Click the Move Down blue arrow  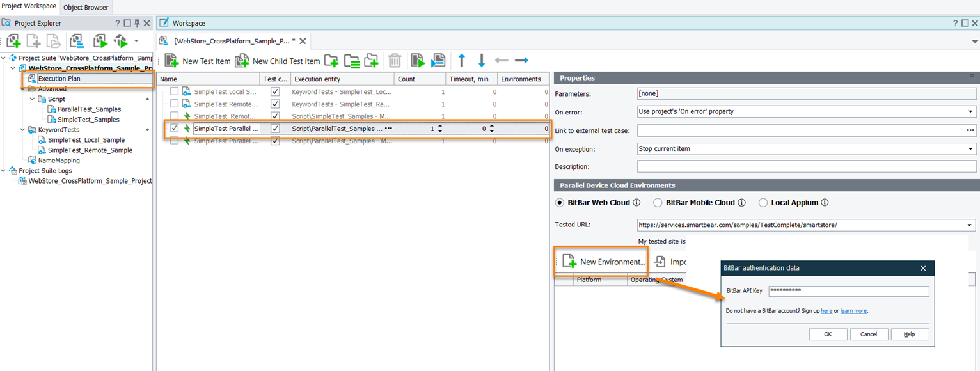(x=482, y=61)
